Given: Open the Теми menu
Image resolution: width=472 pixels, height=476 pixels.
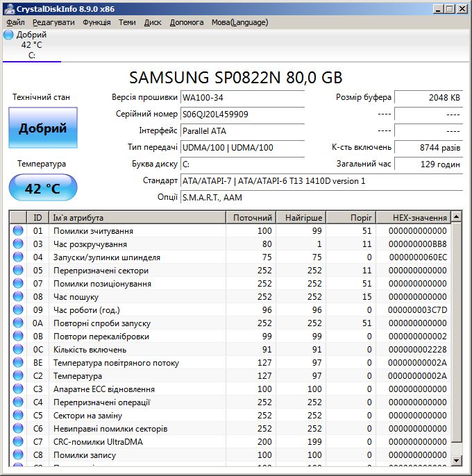Looking at the screenshot, I should pyautogui.click(x=127, y=22).
